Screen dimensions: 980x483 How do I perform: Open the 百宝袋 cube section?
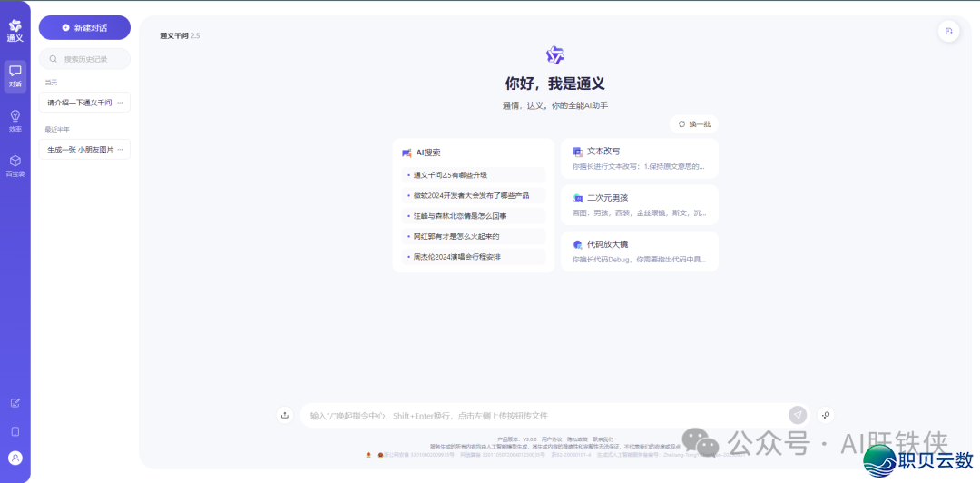tap(15, 166)
